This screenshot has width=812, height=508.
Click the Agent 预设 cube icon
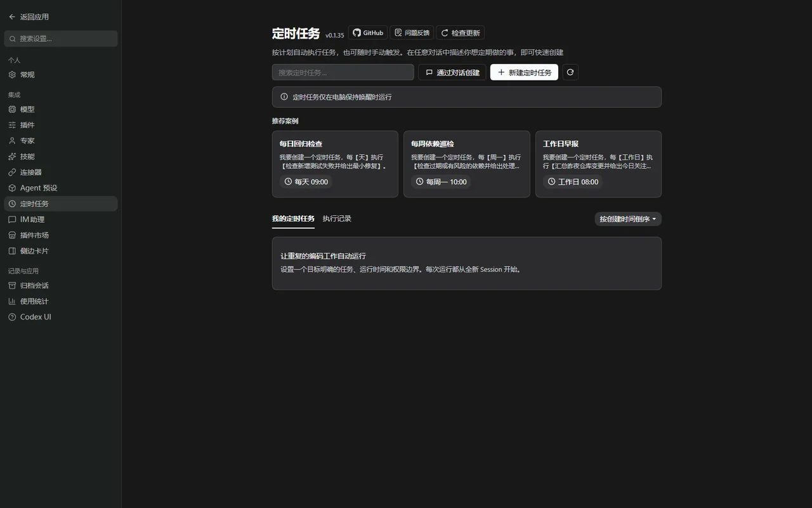pyautogui.click(x=12, y=188)
